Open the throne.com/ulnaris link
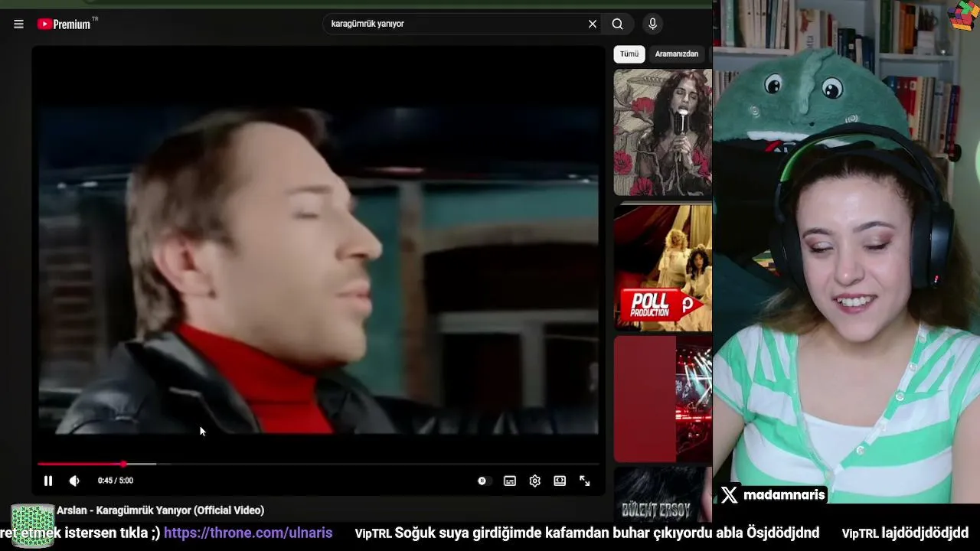The height and width of the screenshot is (551, 980). (x=248, y=533)
